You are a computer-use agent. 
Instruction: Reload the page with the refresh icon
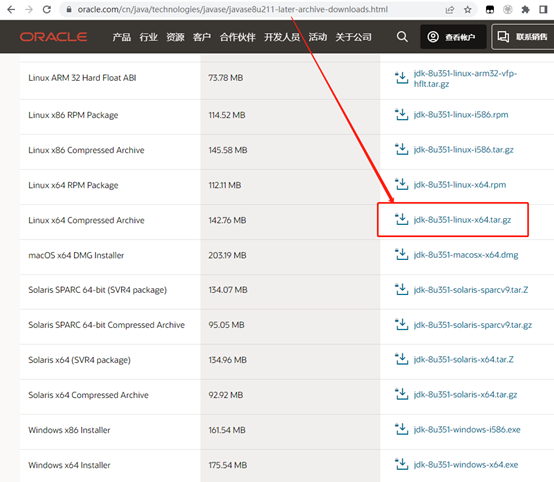click(x=47, y=10)
